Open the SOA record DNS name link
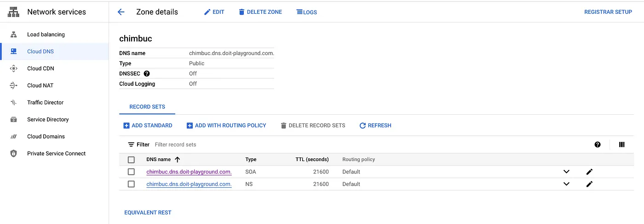This screenshot has width=644, height=224. pos(189,172)
